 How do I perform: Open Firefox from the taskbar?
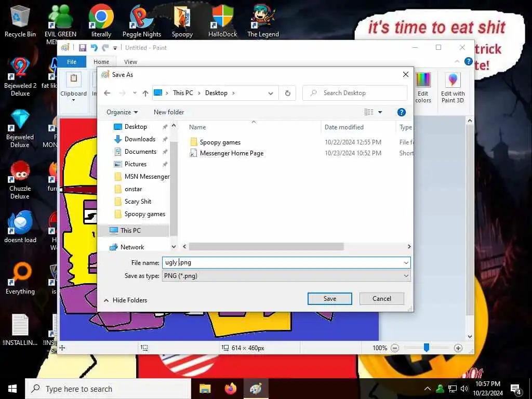coord(230,389)
